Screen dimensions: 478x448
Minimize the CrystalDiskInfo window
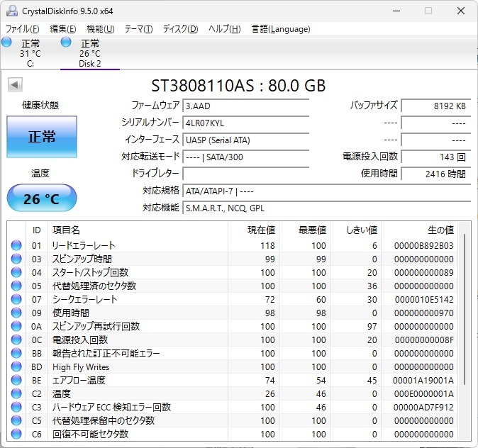point(396,11)
